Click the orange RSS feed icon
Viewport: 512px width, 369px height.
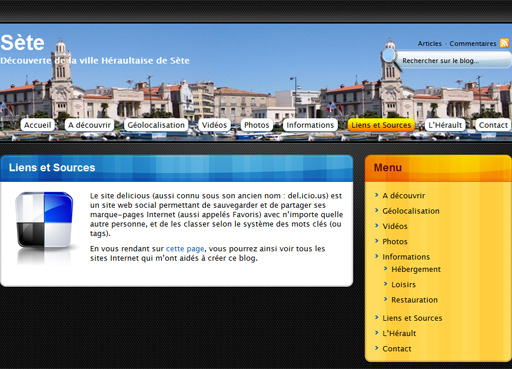504,43
